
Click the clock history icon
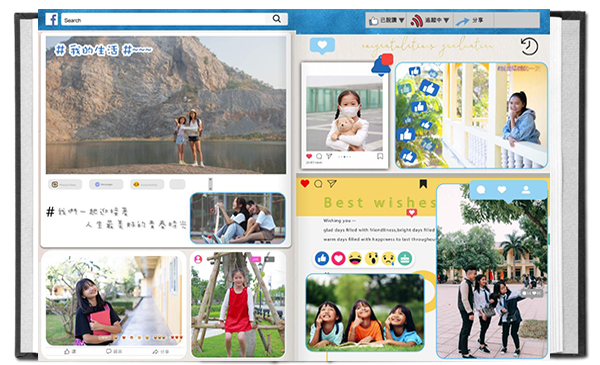(x=530, y=47)
